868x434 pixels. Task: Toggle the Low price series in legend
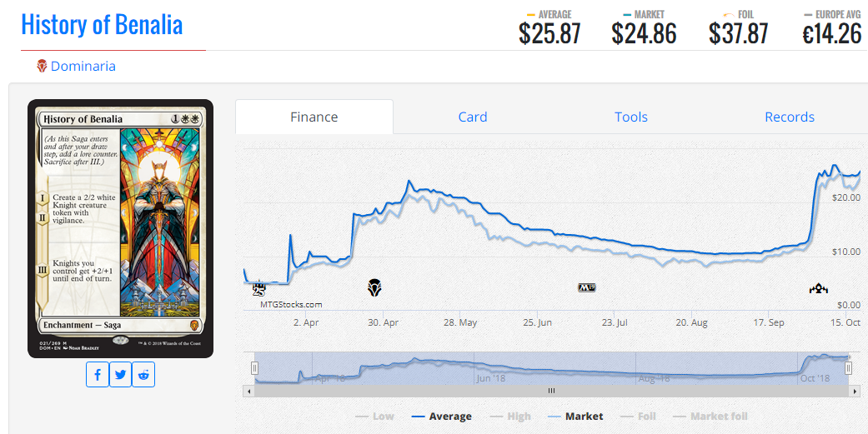coord(374,417)
